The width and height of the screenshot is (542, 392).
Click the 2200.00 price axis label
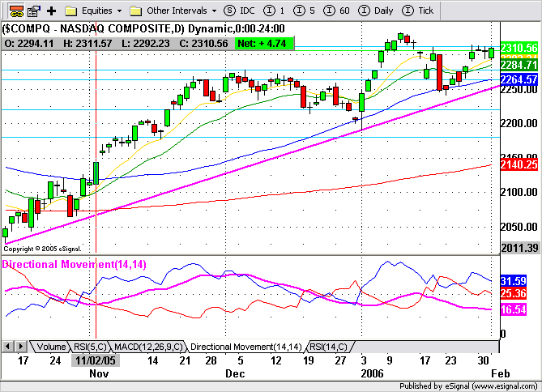(x=519, y=123)
